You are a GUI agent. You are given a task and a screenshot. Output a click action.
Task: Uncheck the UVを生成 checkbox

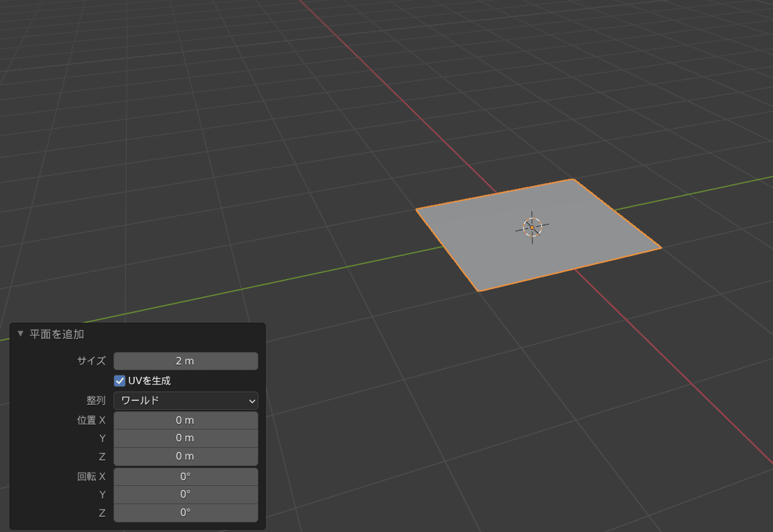(120, 381)
